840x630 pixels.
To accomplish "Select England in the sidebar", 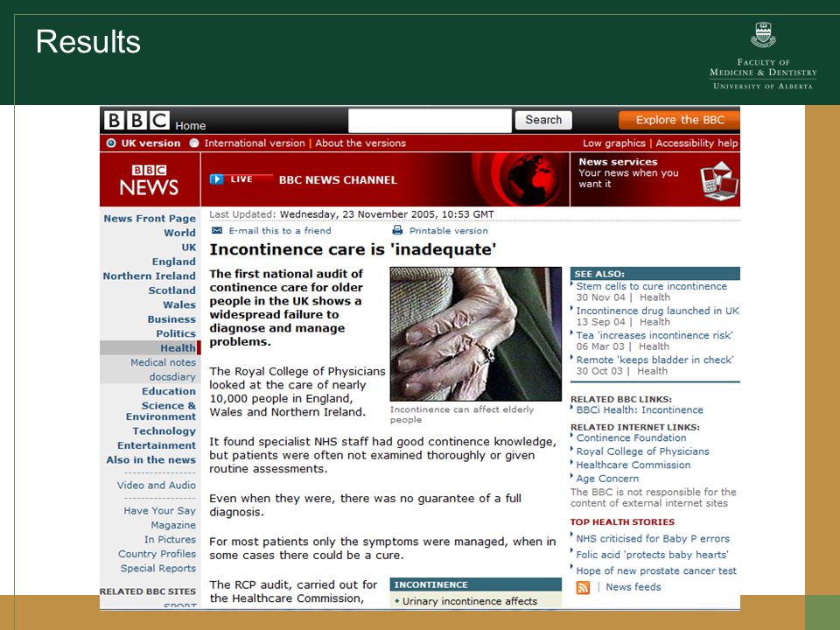I will click(x=173, y=262).
